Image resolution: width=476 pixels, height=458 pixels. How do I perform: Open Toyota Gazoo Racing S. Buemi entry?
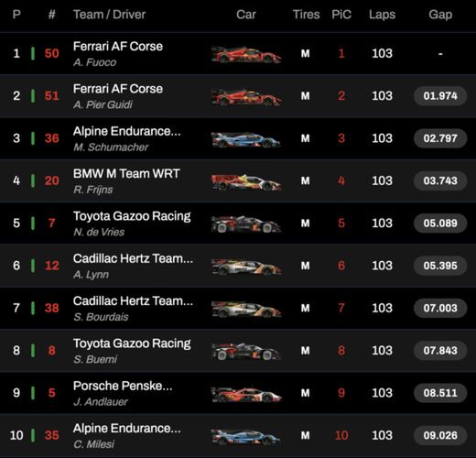tap(132, 351)
